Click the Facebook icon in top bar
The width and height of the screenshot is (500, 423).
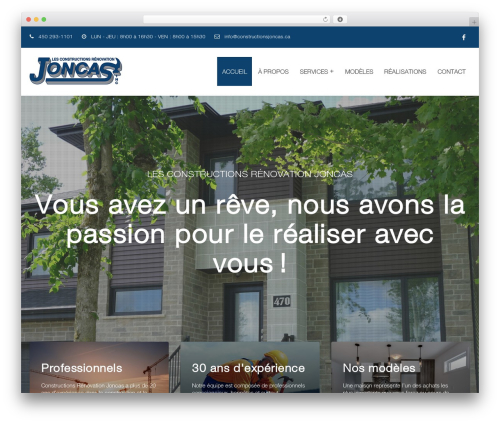[x=464, y=37]
